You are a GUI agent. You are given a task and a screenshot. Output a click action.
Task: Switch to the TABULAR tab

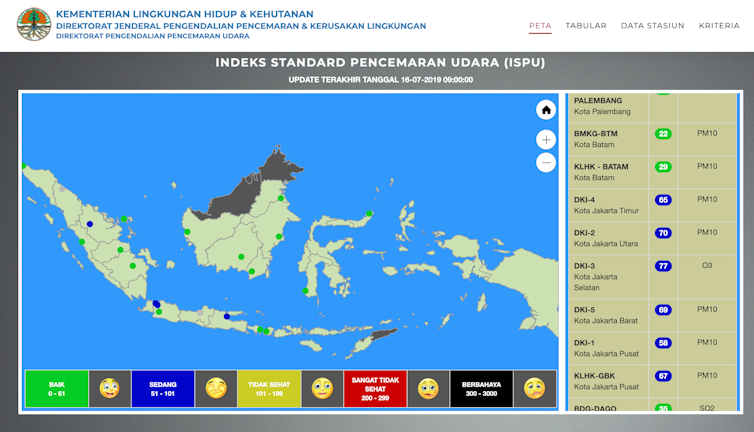coord(586,25)
